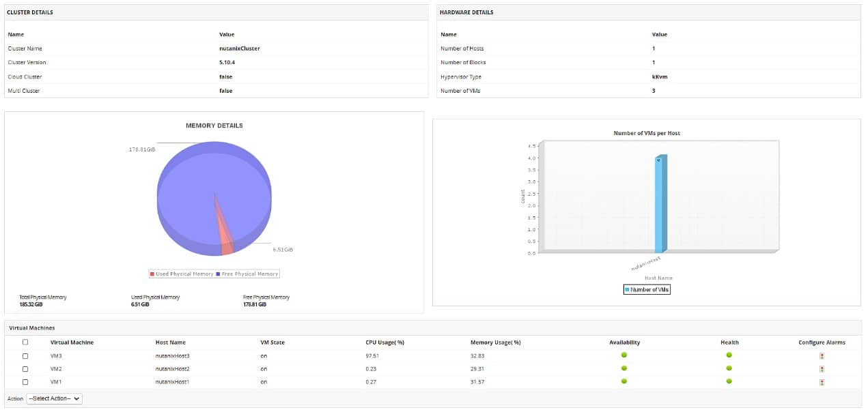Select the nutanixCluster cluster name value
This screenshot has width=868, height=410.
(239, 48)
